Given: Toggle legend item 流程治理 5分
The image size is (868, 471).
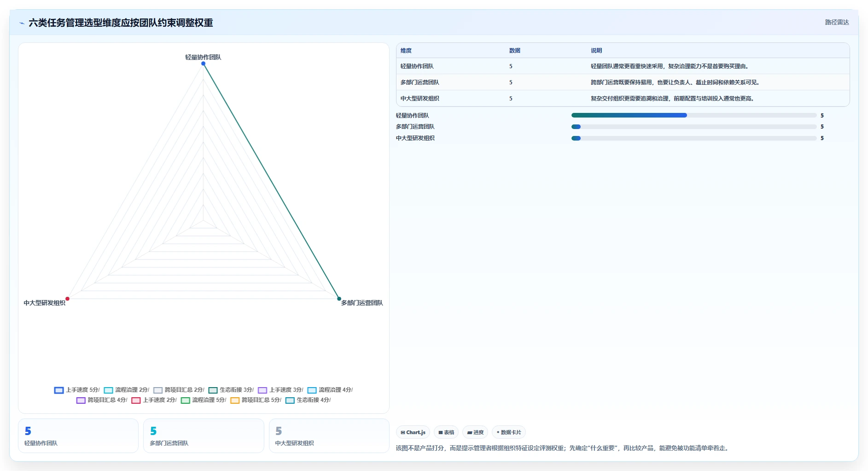Looking at the screenshot, I should (204, 400).
